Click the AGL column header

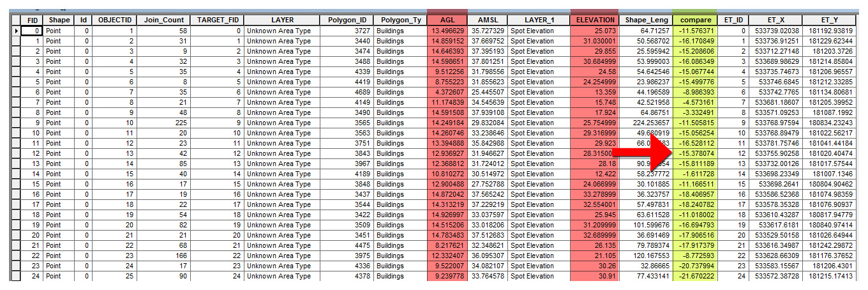(447, 20)
